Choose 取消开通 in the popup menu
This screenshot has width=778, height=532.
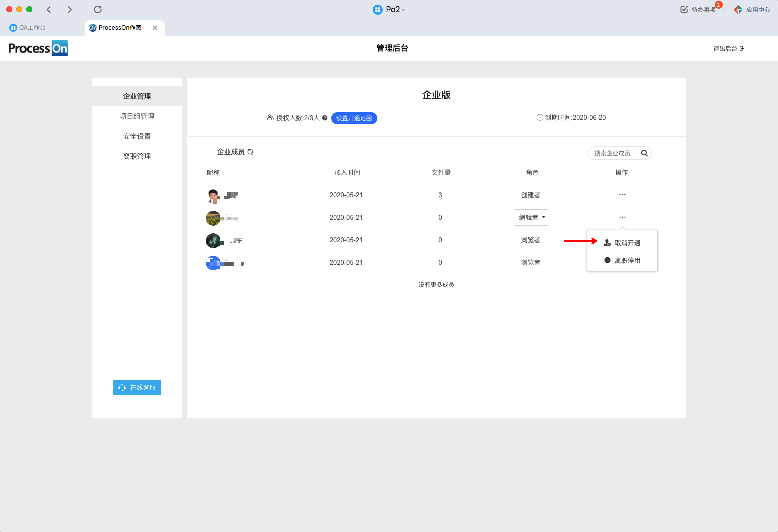click(622, 243)
